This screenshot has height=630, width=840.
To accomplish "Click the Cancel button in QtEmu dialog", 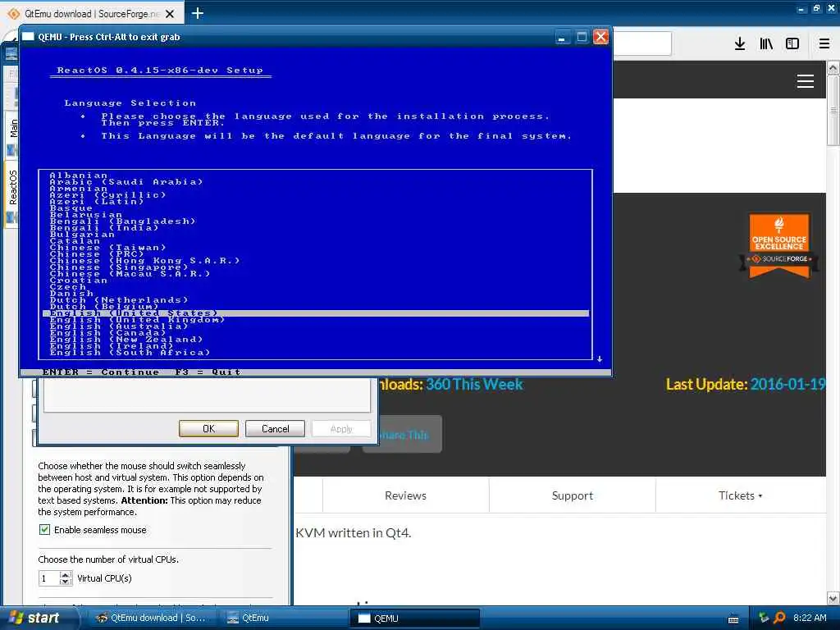I will [x=275, y=428].
